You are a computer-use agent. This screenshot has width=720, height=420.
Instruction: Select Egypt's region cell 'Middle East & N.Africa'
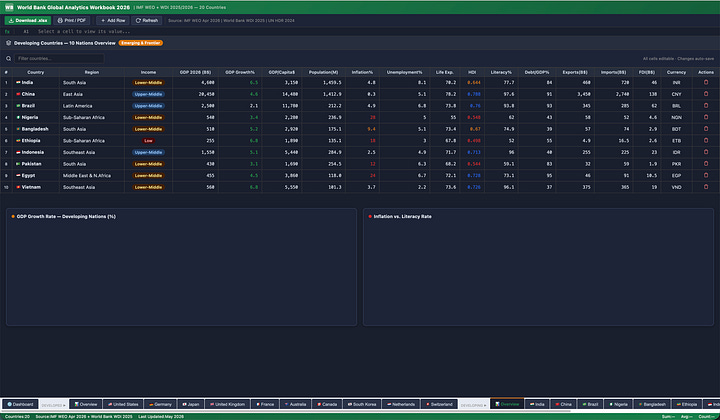point(91,175)
